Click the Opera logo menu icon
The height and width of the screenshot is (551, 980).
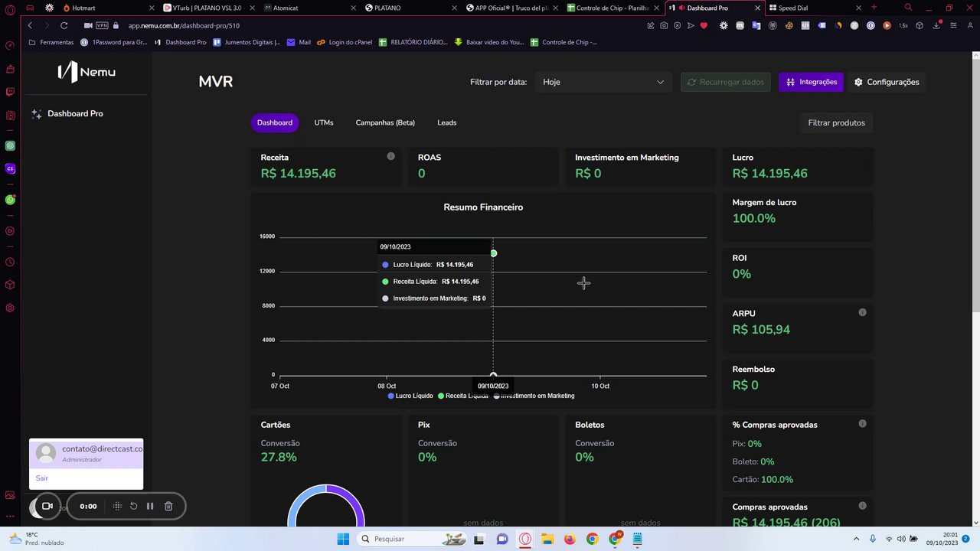10,10
